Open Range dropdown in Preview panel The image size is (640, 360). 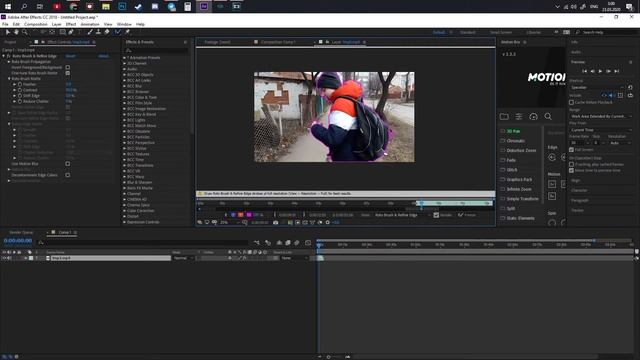(601, 116)
